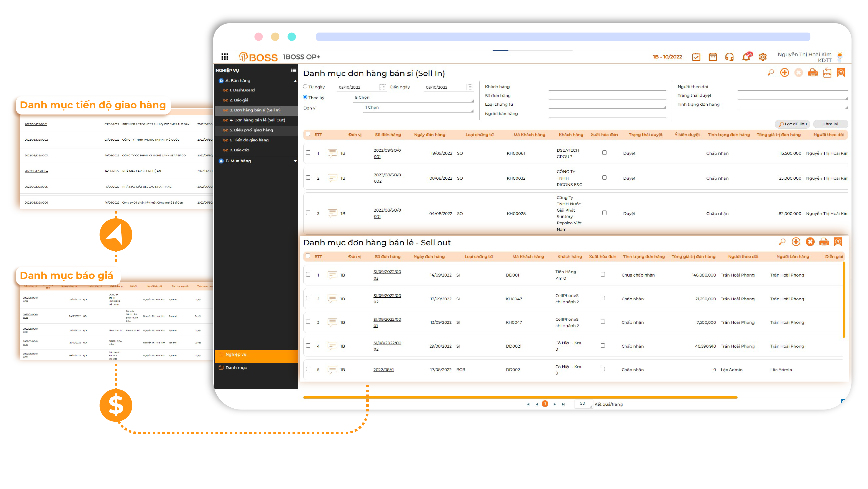Open the apps grid menu icon
This screenshot has width=868, height=489.
tap(225, 57)
